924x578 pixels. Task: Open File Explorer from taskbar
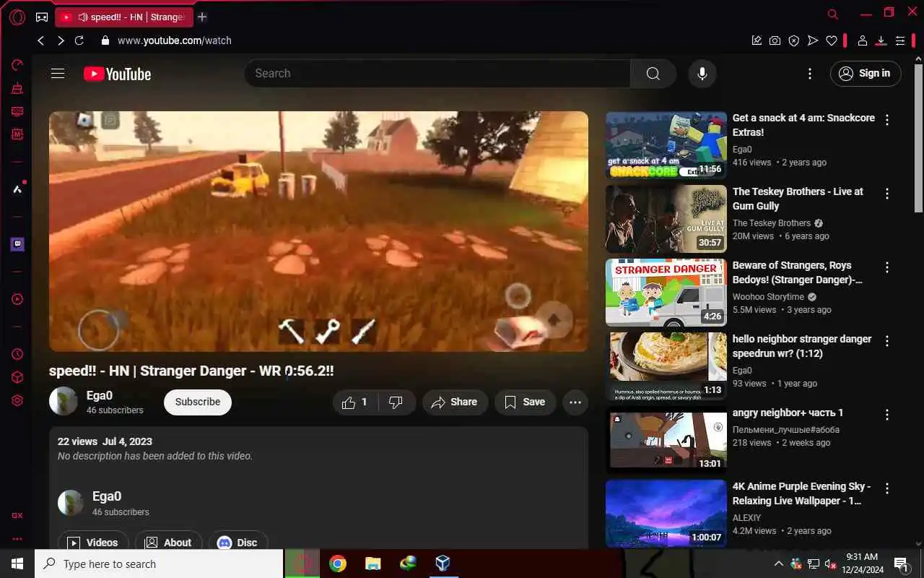pos(372,564)
